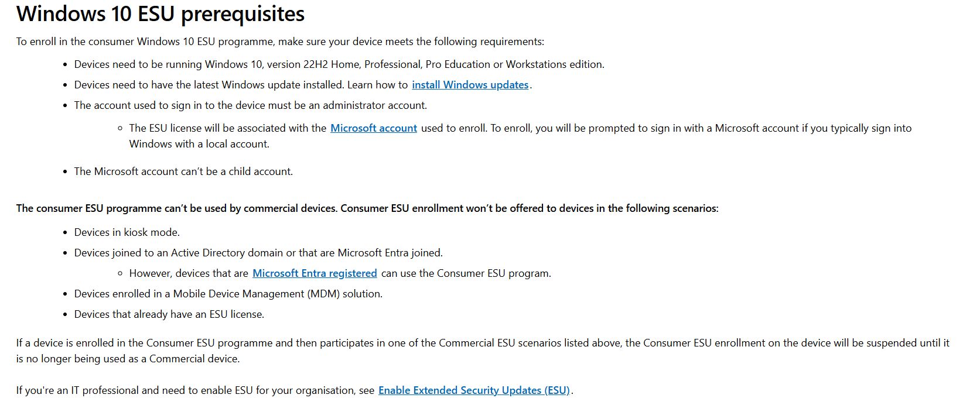This screenshot has height=398, width=980.
Task: Click text "If you're an IT professional"
Action: tap(194, 390)
